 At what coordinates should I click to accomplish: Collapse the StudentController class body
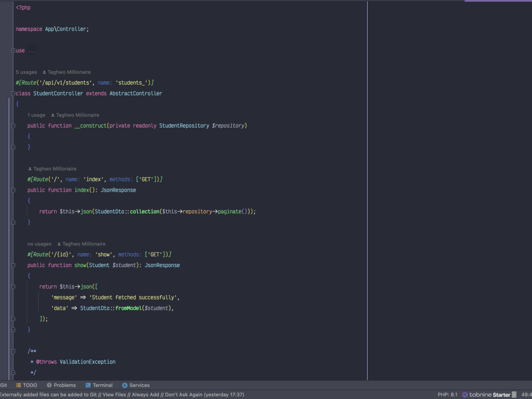(x=13, y=93)
